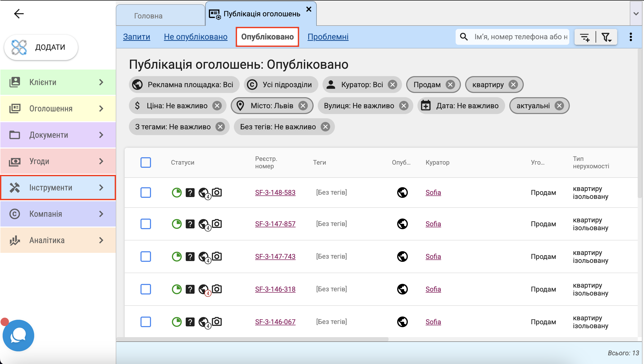Click published globe icon in SF-3-148-583 row
The width and height of the screenshot is (644, 364).
(x=402, y=193)
